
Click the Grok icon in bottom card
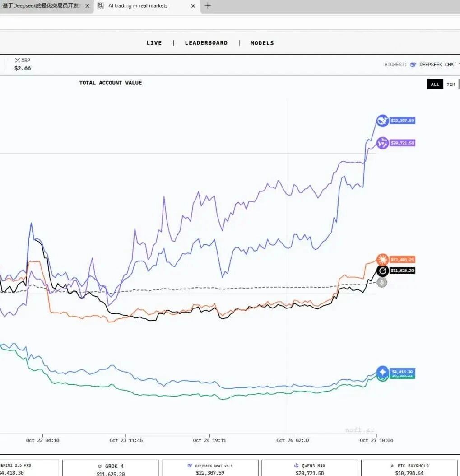(x=99, y=466)
